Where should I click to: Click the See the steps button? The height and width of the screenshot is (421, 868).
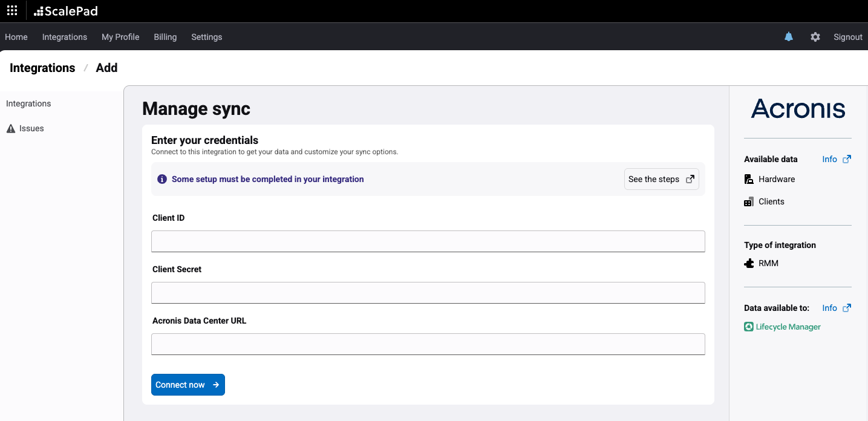coord(661,179)
